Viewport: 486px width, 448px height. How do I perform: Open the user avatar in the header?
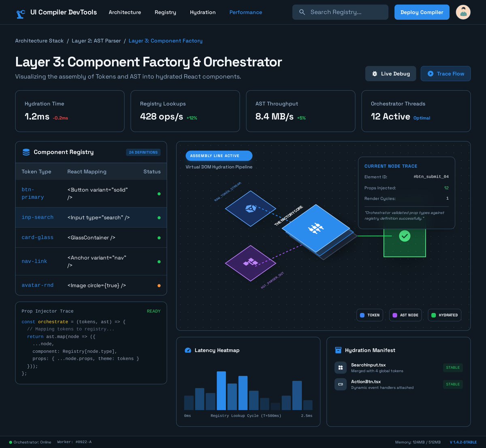[x=463, y=12]
